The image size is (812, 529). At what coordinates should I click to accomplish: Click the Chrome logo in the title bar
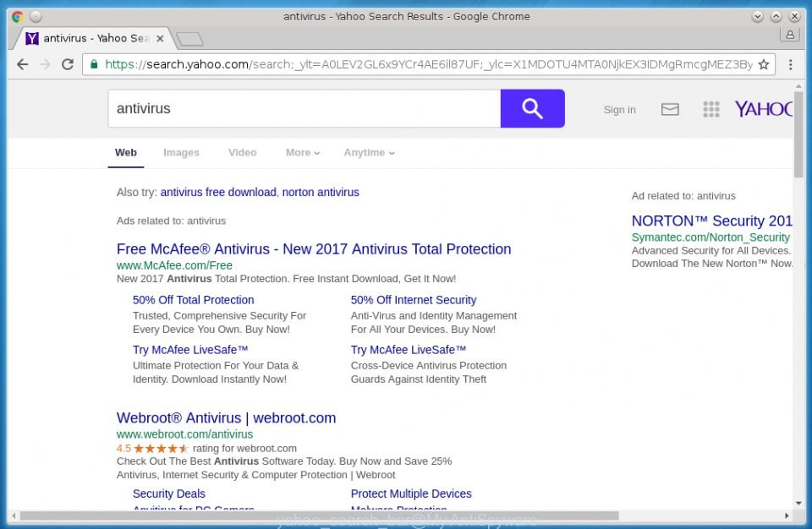coord(17,17)
